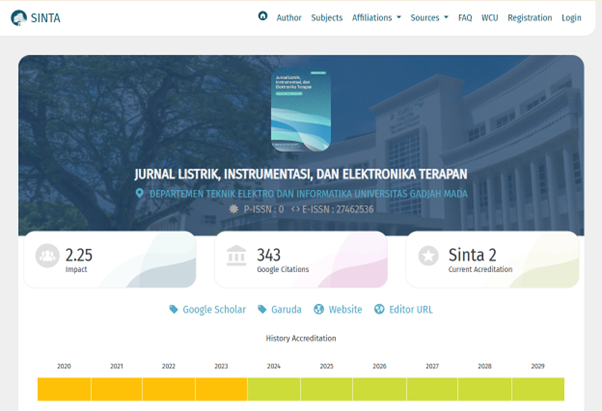Expand the Sources dropdown menu
The image size is (602, 411).
(x=429, y=18)
